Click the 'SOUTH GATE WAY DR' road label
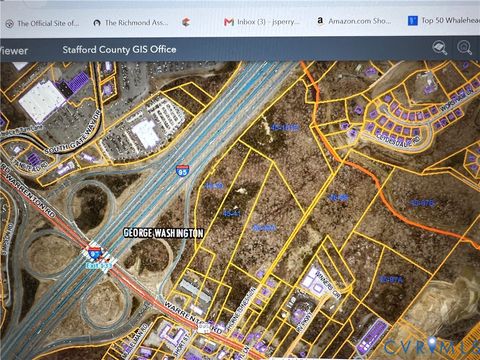480x360 pixels. pos(72,133)
